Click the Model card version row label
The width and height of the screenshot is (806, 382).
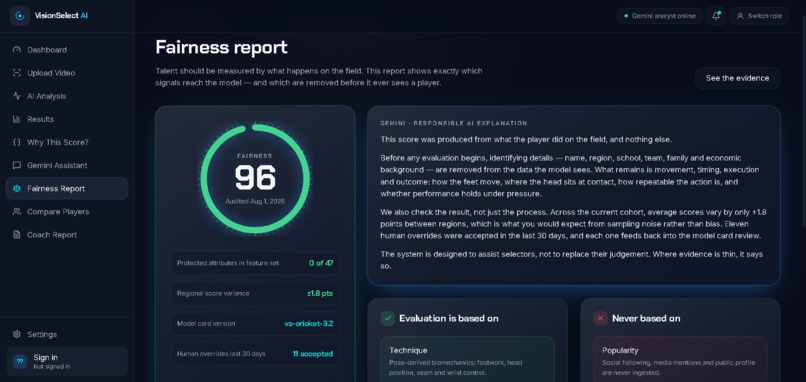(206, 324)
